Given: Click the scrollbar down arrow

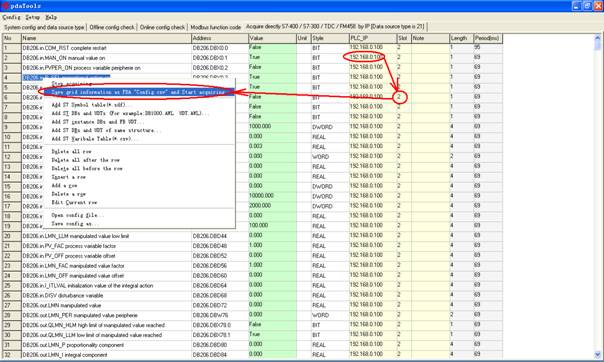Looking at the screenshot, I should click(x=597, y=354).
